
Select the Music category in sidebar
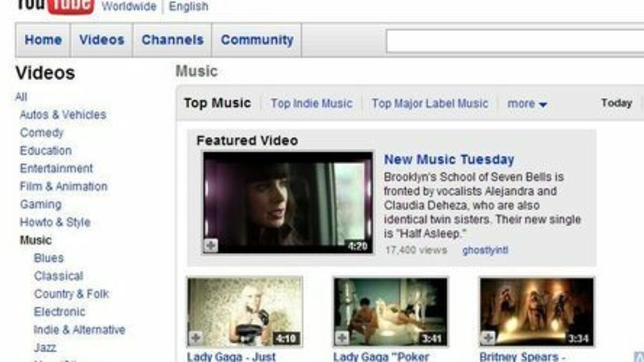(35, 240)
